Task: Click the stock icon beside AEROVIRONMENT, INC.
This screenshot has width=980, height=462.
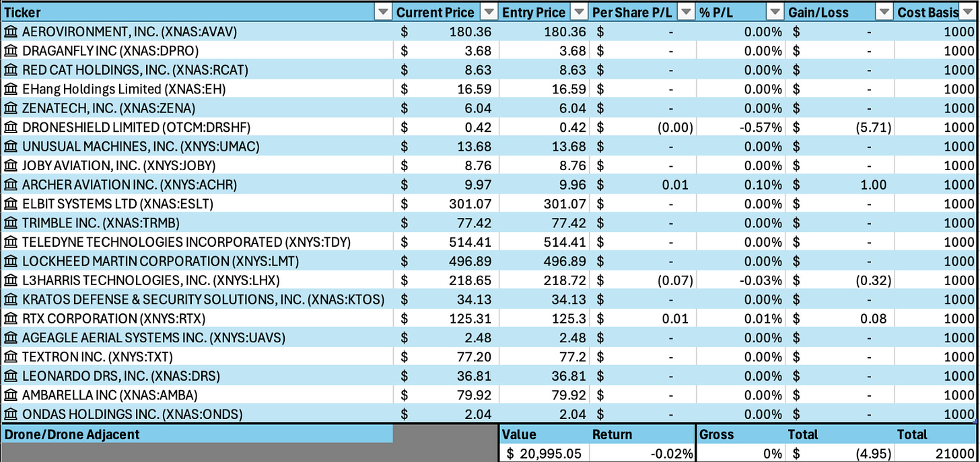Action: (x=10, y=32)
